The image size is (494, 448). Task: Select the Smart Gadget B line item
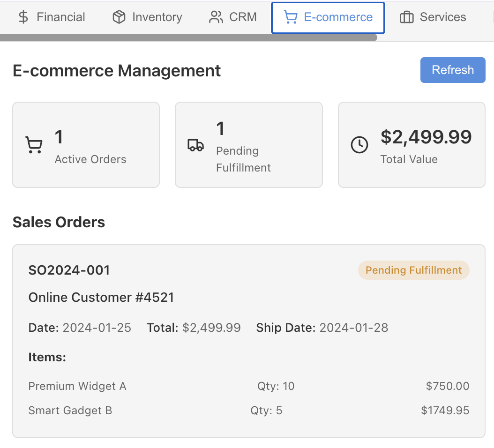click(70, 411)
